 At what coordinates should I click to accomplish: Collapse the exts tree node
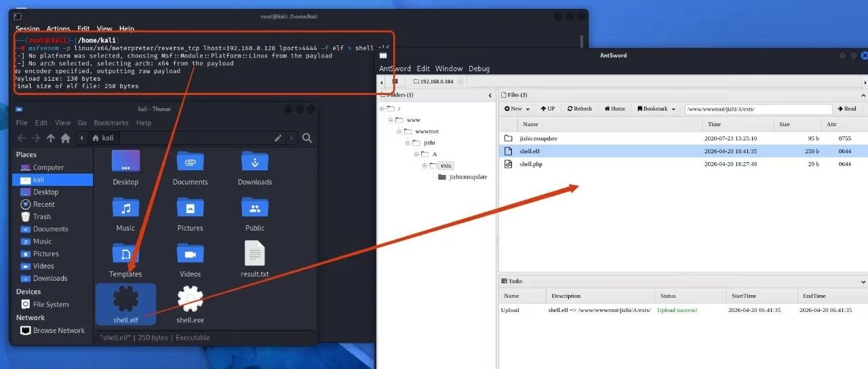click(x=425, y=166)
